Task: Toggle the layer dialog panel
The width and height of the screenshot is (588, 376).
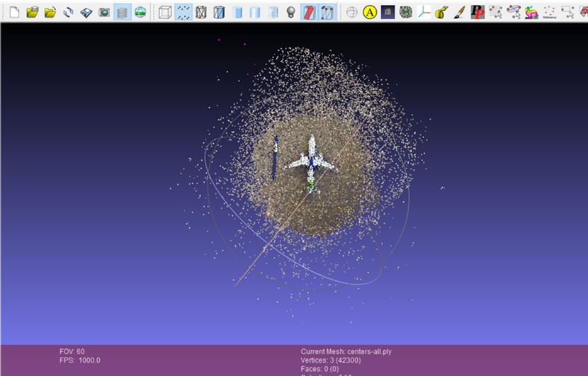Action: coord(123,12)
